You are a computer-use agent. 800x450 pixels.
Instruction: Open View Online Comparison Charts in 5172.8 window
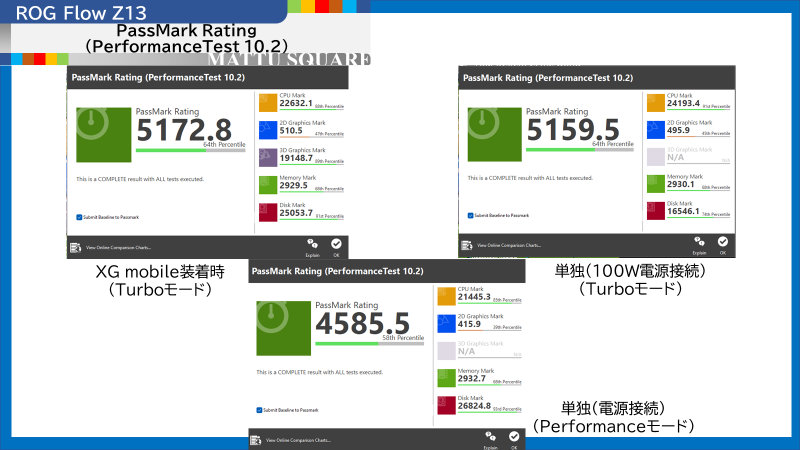118,248
